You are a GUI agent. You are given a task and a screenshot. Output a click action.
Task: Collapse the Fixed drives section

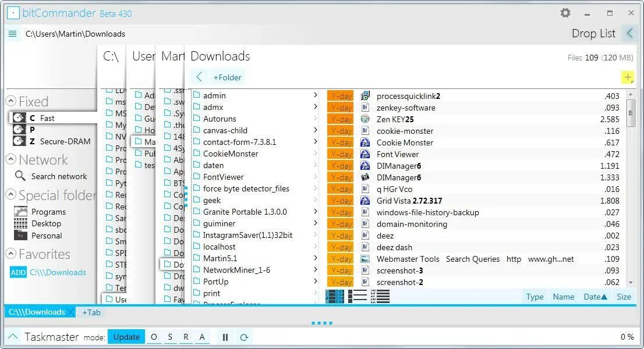[11, 101]
